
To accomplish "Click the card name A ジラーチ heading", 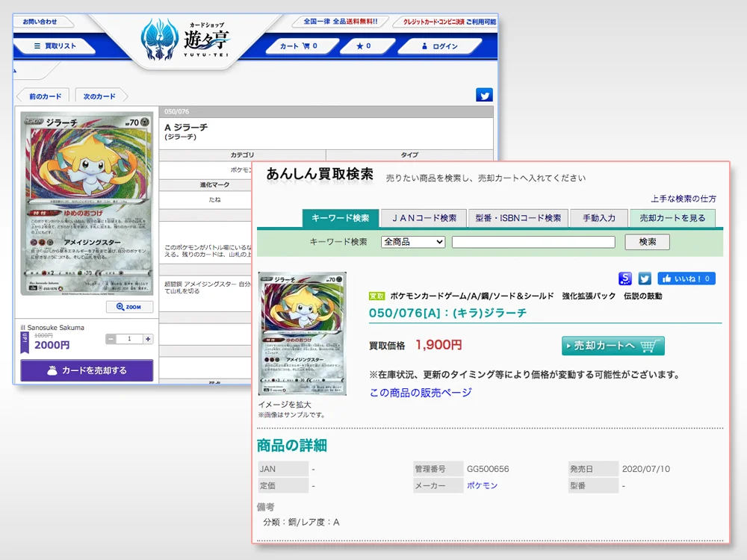I will pos(186,128).
